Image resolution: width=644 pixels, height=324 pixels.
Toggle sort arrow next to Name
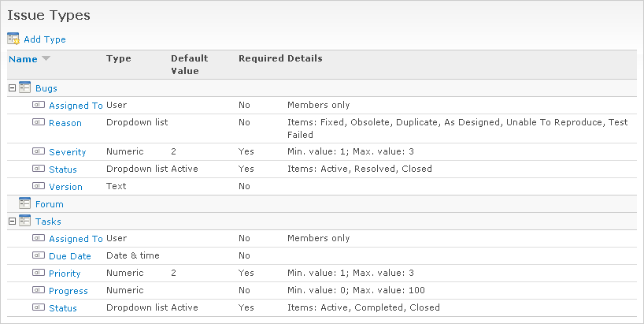click(x=46, y=58)
